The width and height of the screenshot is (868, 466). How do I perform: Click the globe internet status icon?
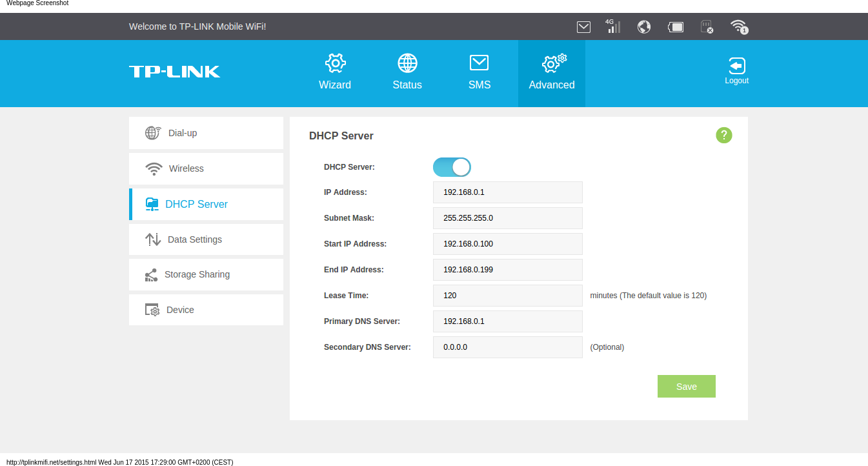click(x=643, y=27)
